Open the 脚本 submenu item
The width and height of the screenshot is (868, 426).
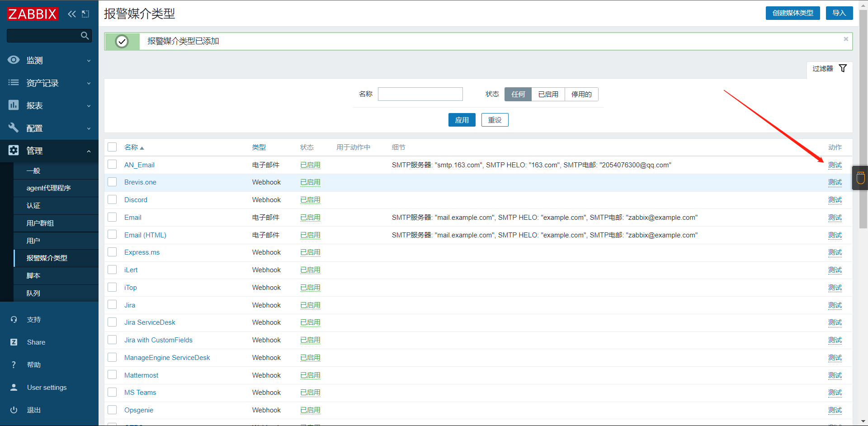click(x=56, y=276)
